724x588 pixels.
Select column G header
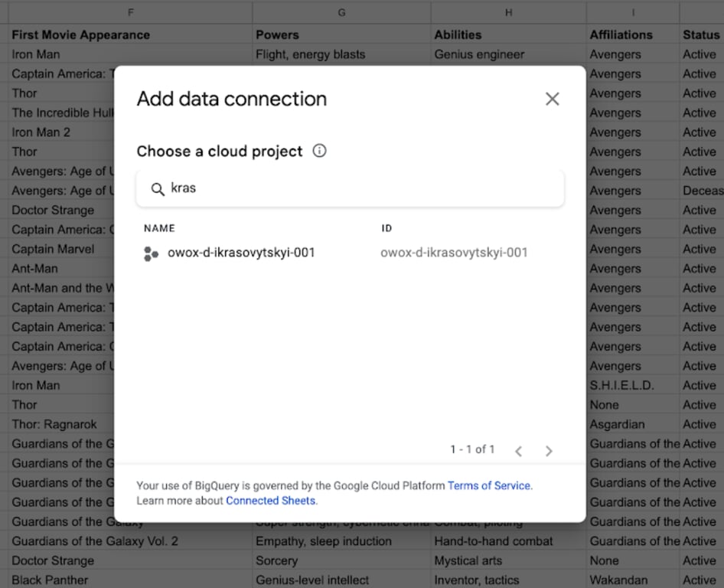tap(341, 12)
